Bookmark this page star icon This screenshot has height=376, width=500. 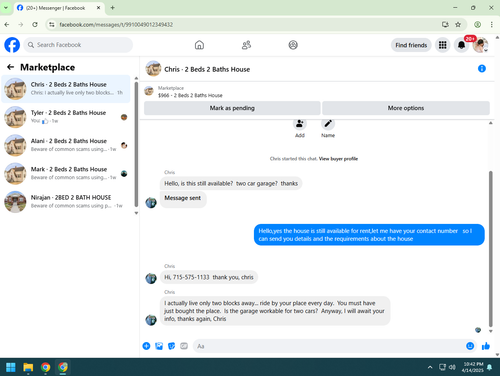458,24
